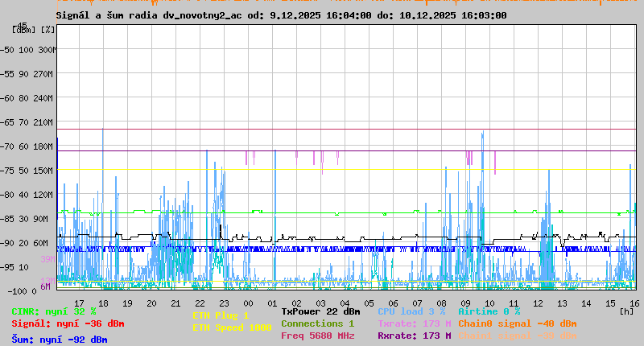Click the green CINR legend entry
644x346 pixels.
click(54, 311)
